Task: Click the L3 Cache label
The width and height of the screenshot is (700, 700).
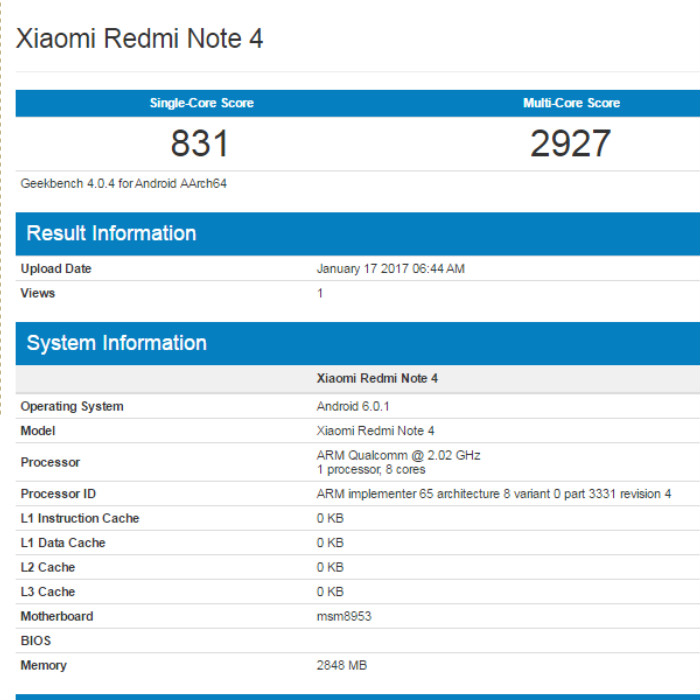Action: point(48,592)
